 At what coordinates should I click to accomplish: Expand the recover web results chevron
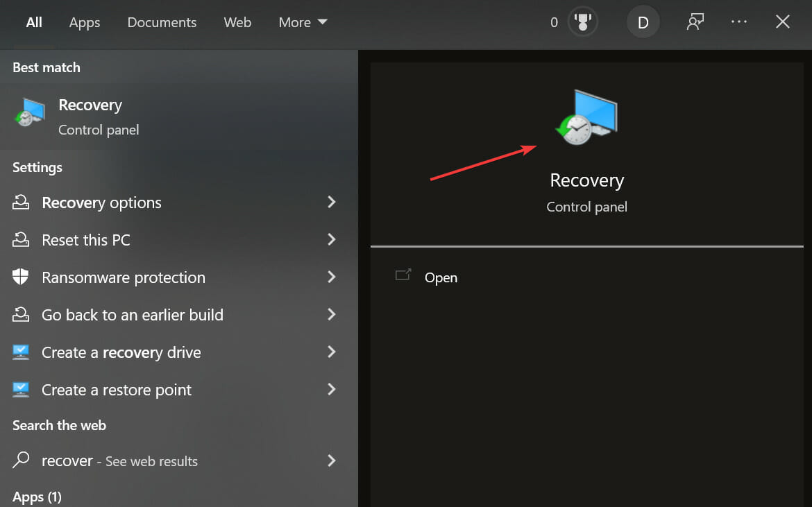[x=332, y=461]
